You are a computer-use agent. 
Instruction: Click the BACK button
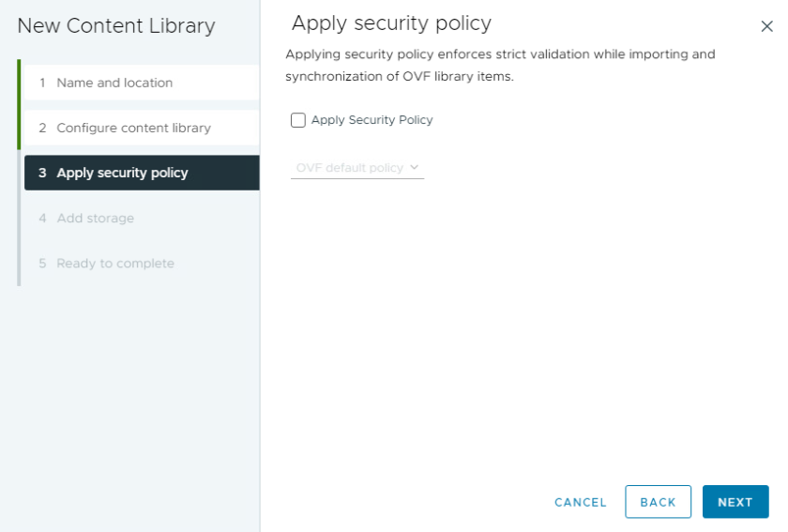(658, 502)
